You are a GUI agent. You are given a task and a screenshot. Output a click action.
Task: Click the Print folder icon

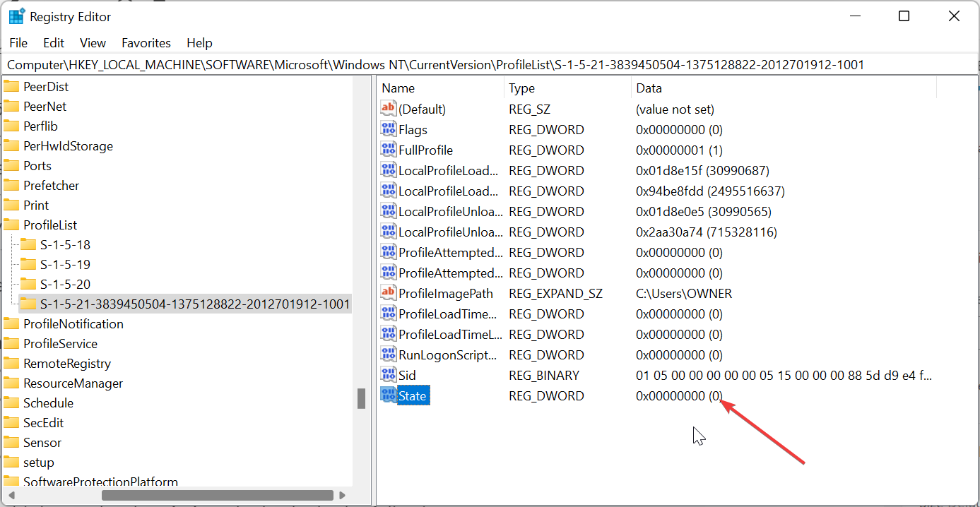[11, 205]
